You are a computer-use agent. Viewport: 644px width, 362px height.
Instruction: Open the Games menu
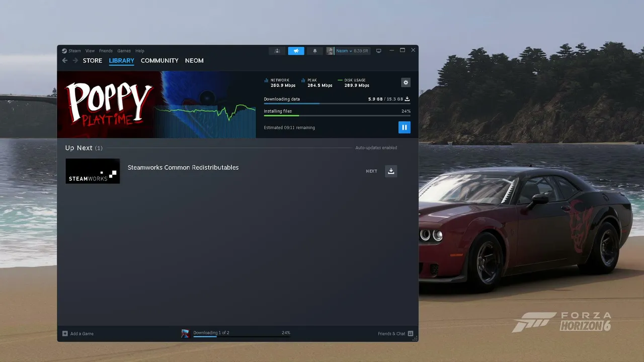point(124,51)
